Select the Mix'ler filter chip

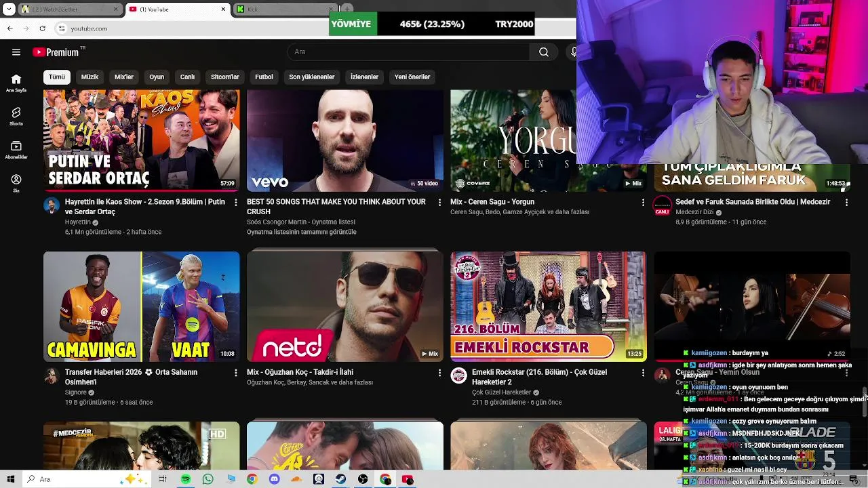(124, 77)
